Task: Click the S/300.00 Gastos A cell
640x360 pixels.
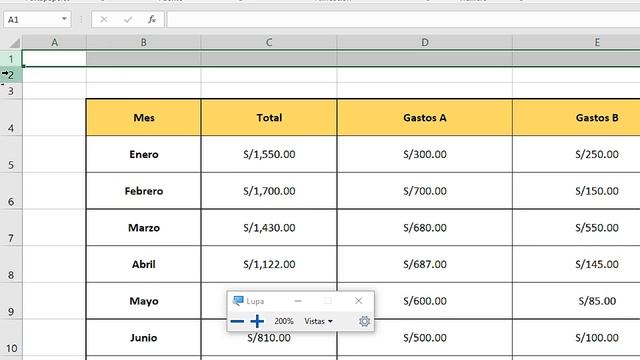Action: (x=425, y=154)
